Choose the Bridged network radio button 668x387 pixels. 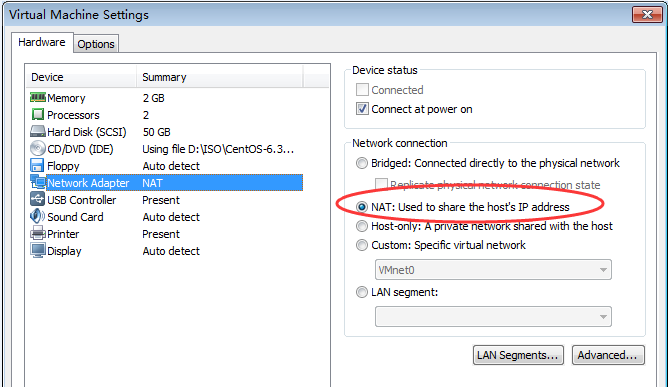pos(362,163)
